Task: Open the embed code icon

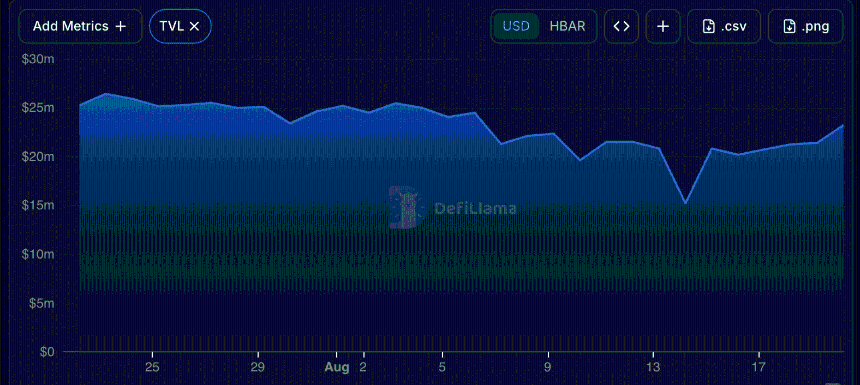Action: 621,26
